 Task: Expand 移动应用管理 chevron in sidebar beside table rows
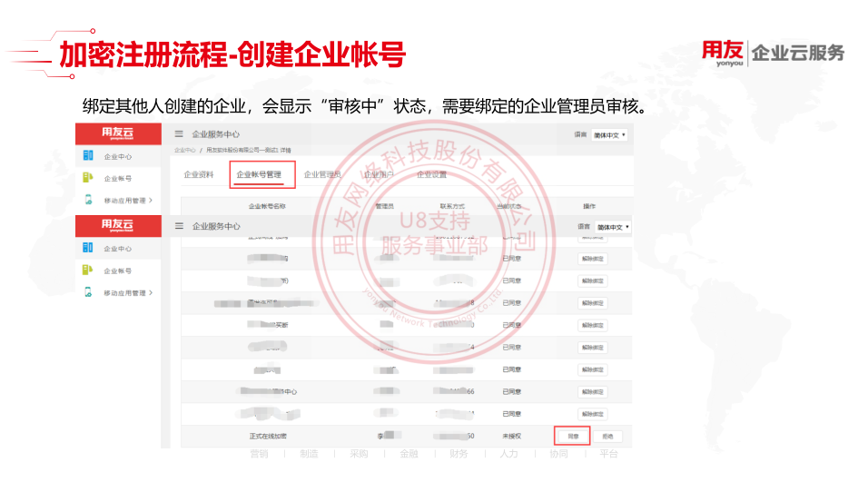(151, 293)
